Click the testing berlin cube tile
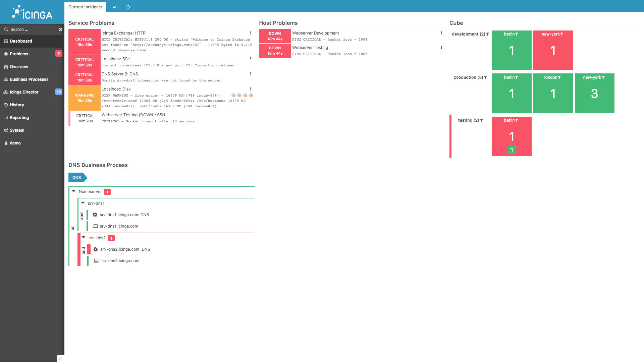 click(511, 136)
